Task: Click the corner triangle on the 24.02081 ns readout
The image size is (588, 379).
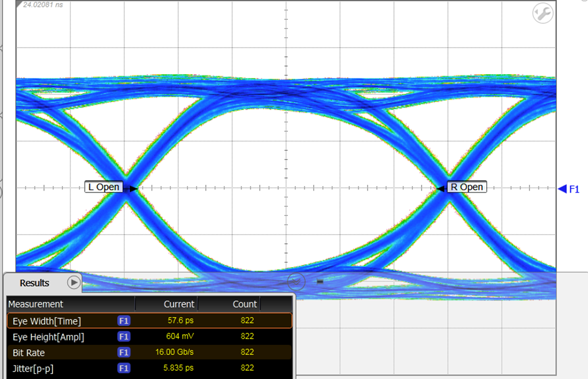Action: click(x=19, y=4)
